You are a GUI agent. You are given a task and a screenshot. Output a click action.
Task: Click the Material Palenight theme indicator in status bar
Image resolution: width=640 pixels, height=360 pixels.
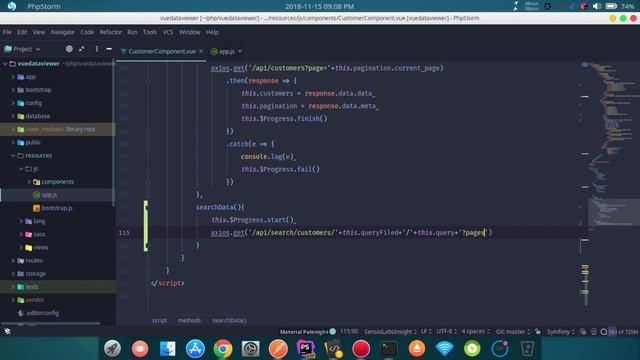point(308,331)
